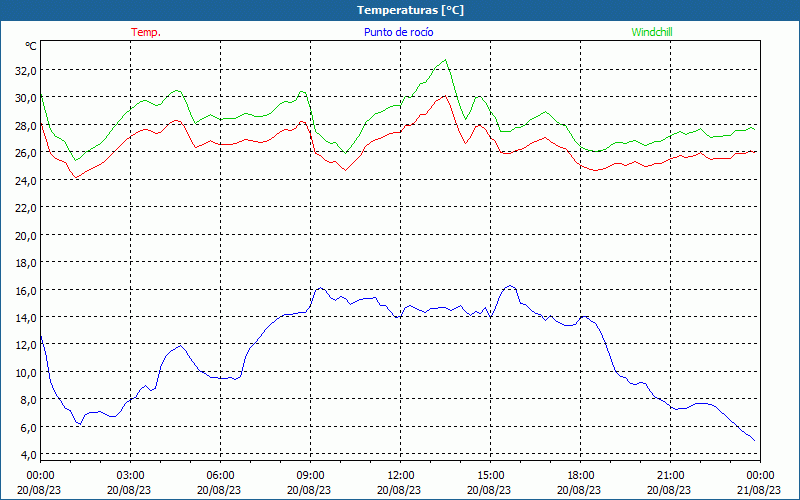Click the blue dew point peak near 09:20
The image size is (800, 500).
tap(320, 288)
